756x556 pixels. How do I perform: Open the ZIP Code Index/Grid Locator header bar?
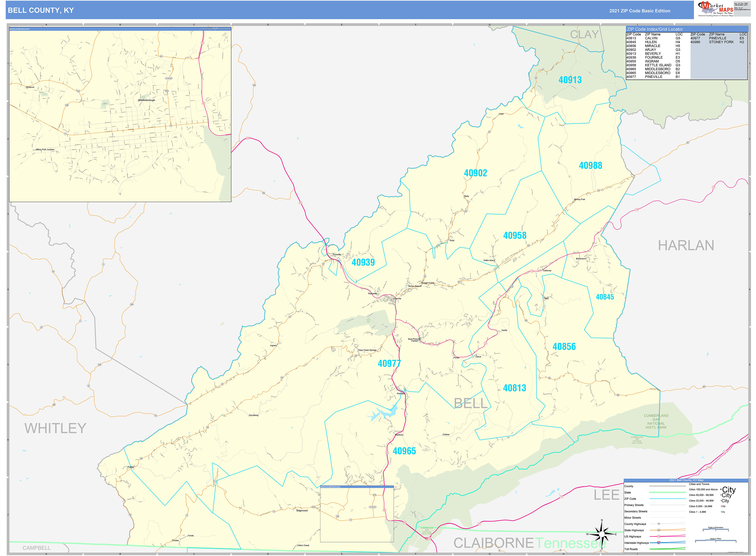tap(655, 29)
